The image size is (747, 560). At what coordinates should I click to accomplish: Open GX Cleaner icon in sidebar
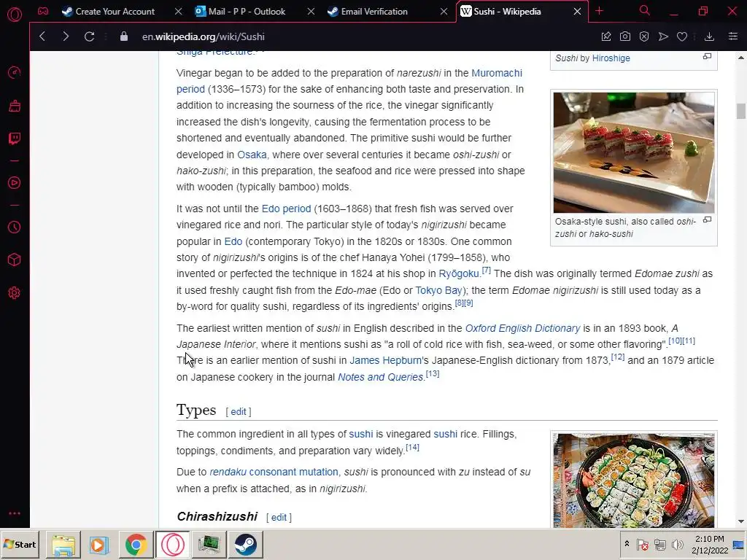pos(15,106)
